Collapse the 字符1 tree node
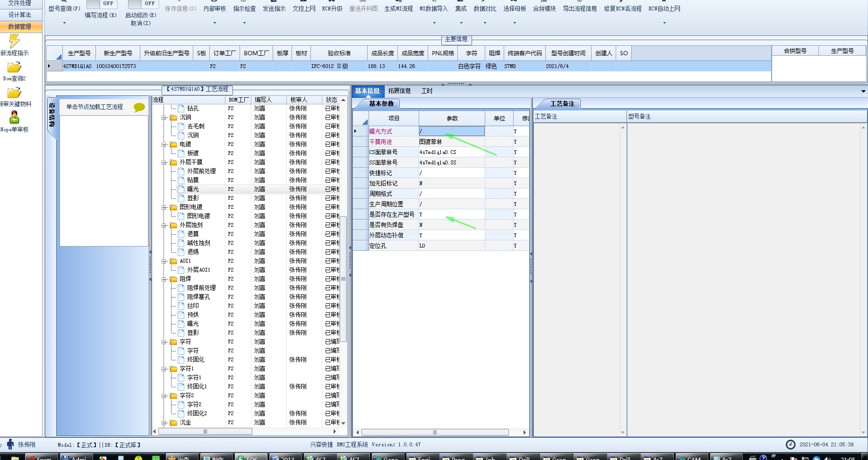 (x=164, y=369)
